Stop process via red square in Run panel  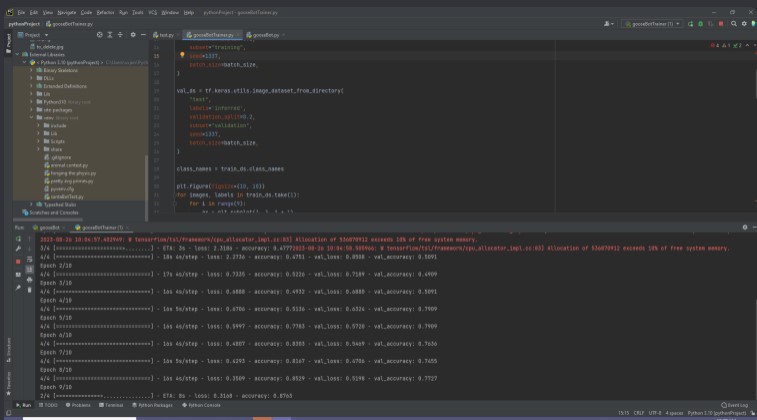[x=18, y=261]
